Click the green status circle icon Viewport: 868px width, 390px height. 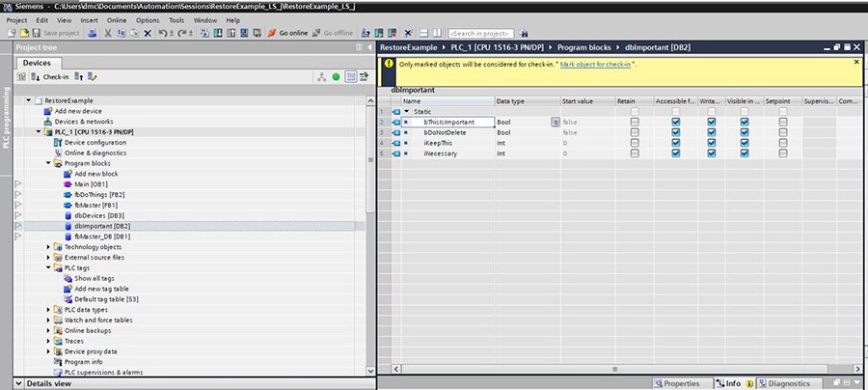pos(336,77)
